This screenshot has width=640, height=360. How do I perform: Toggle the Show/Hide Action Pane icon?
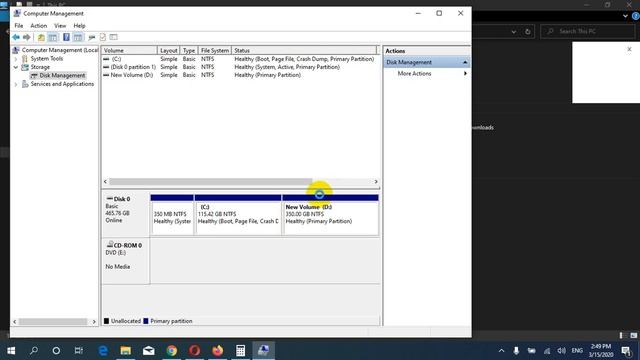point(78,38)
